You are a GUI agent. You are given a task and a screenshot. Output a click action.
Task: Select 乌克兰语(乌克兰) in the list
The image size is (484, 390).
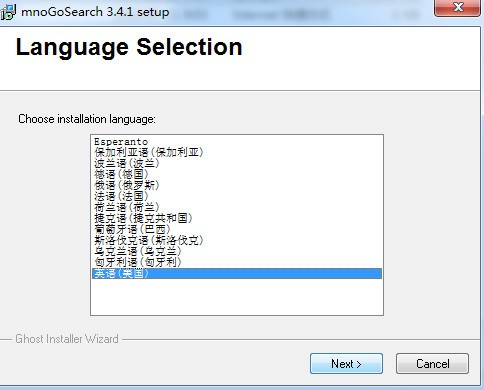(x=237, y=251)
